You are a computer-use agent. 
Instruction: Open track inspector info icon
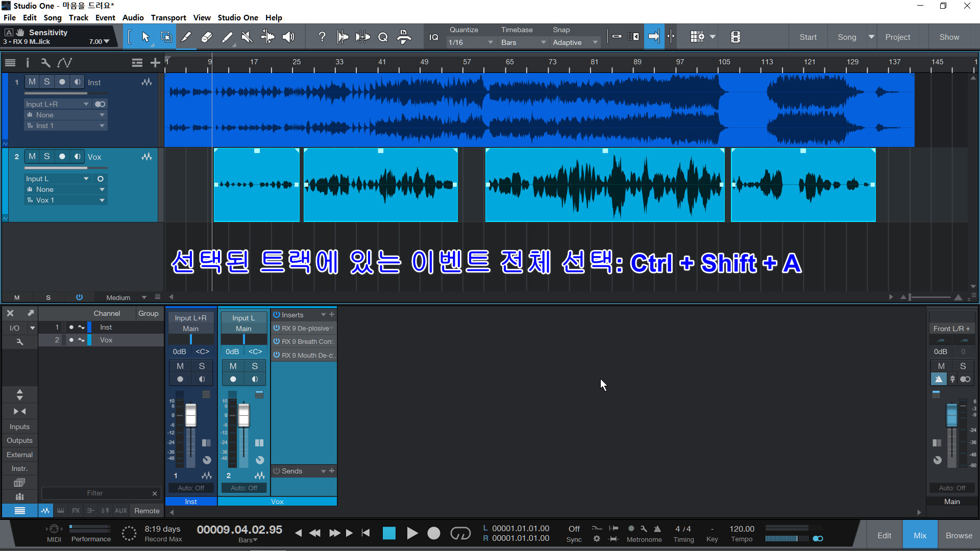[x=28, y=63]
